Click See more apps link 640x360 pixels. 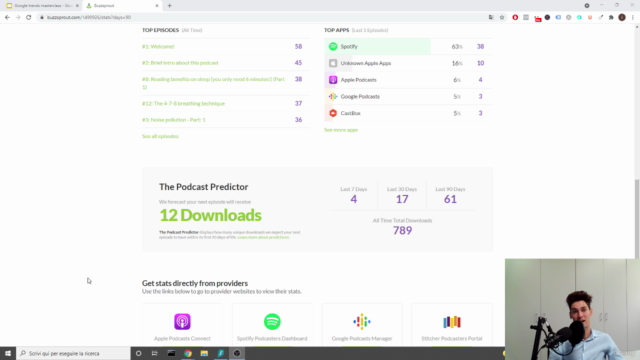click(x=341, y=130)
